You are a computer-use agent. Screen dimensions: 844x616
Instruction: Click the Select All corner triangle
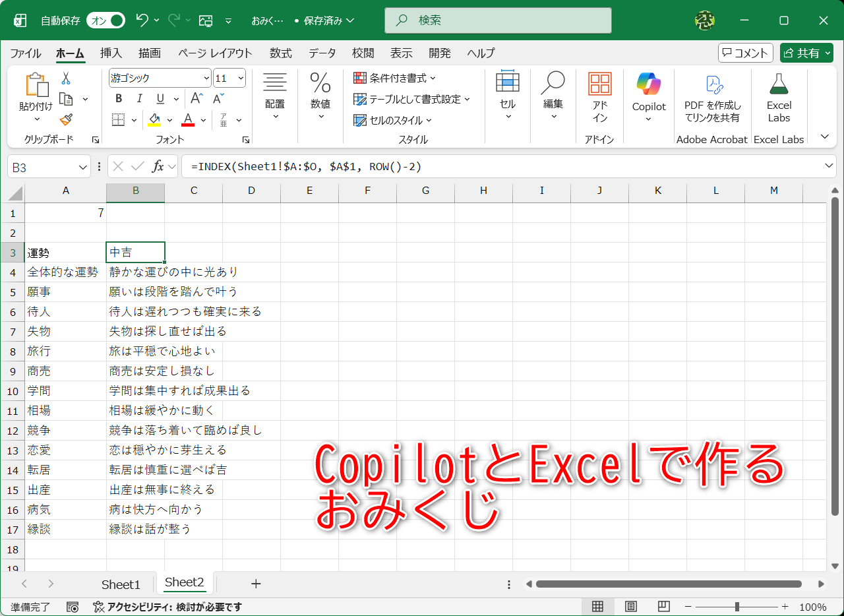(16, 193)
